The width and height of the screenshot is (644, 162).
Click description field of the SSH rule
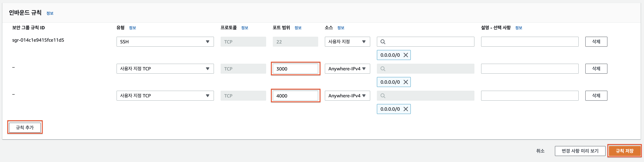click(529, 42)
